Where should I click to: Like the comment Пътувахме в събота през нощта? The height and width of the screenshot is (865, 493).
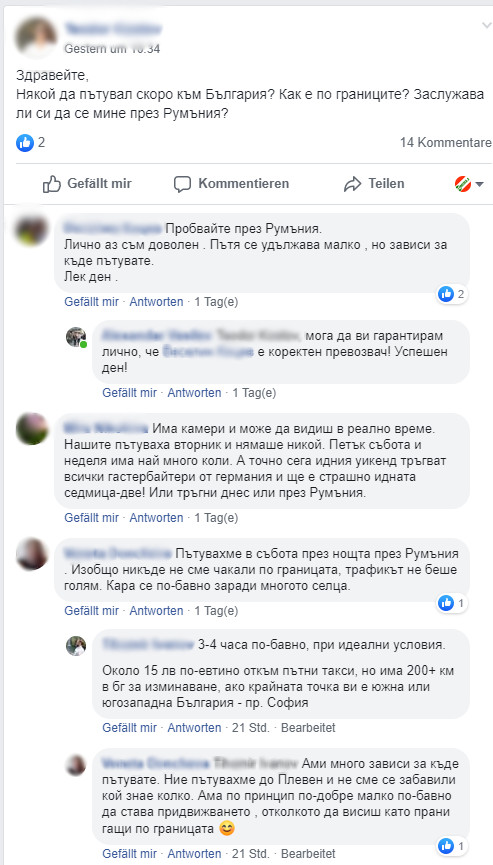[x=92, y=611]
